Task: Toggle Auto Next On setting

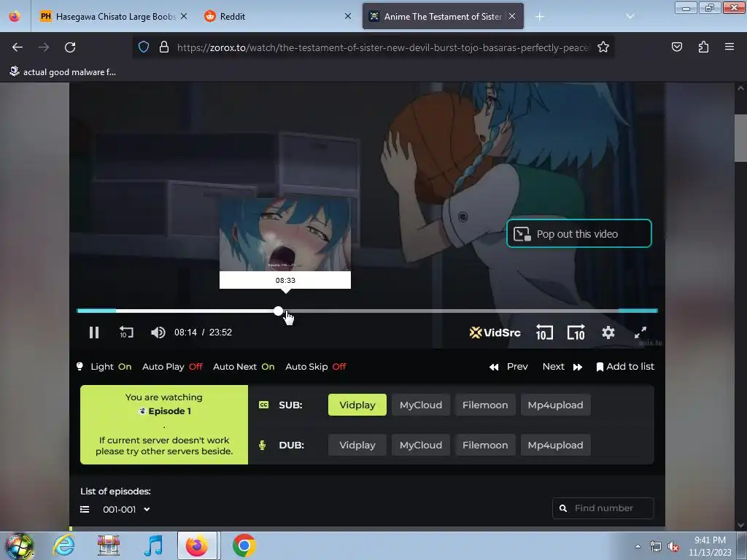Action: [x=244, y=367]
